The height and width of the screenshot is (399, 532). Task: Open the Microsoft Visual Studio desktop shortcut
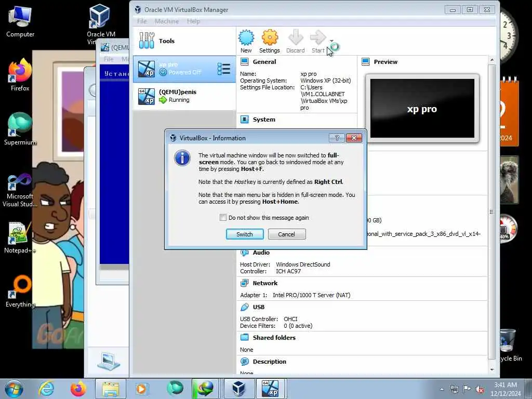point(20,190)
